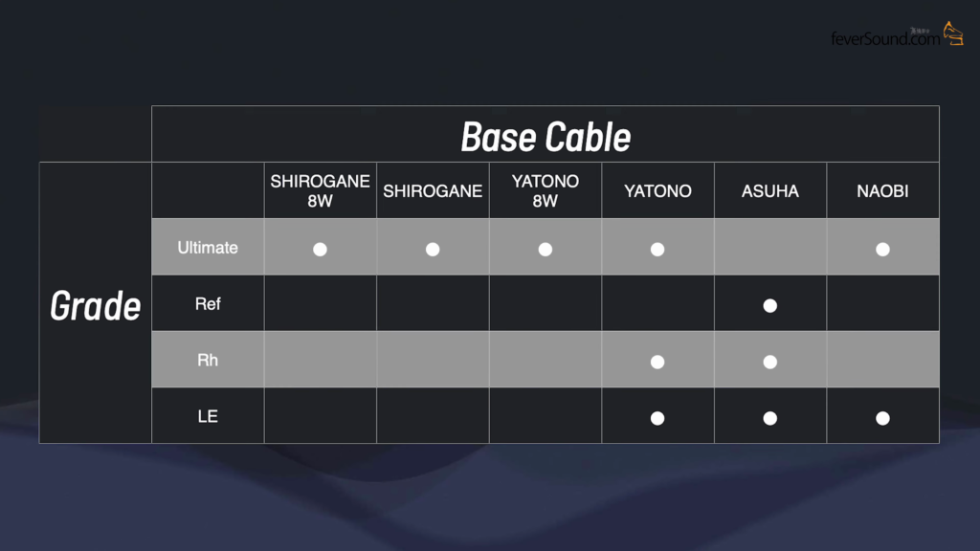Select the SHIROGANE 8W column header
The height and width of the screenshot is (551, 980).
pyautogui.click(x=320, y=190)
